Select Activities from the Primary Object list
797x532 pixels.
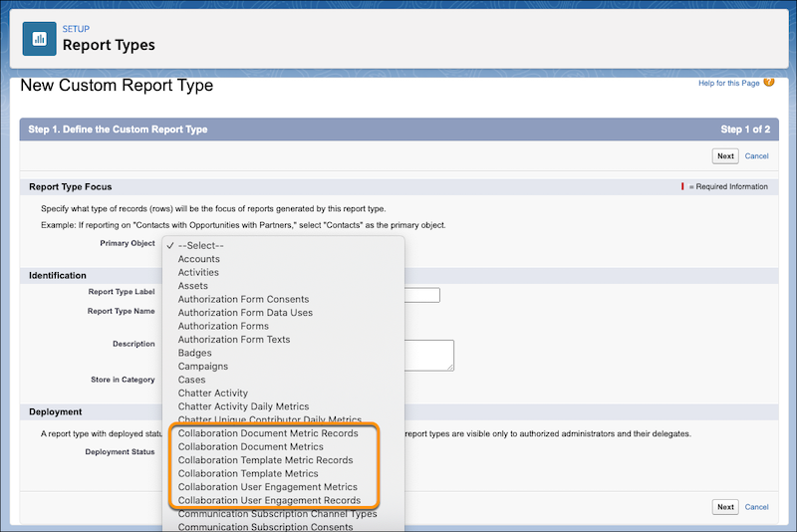click(x=283, y=272)
